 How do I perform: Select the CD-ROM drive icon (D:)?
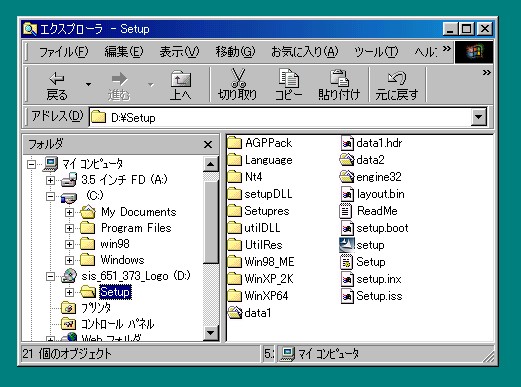pos(69,276)
